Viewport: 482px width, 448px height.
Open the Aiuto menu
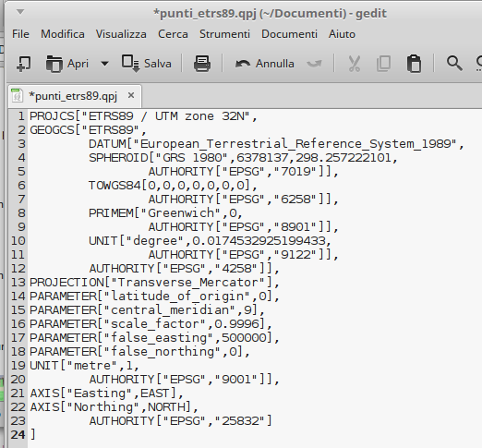tap(342, 34)
